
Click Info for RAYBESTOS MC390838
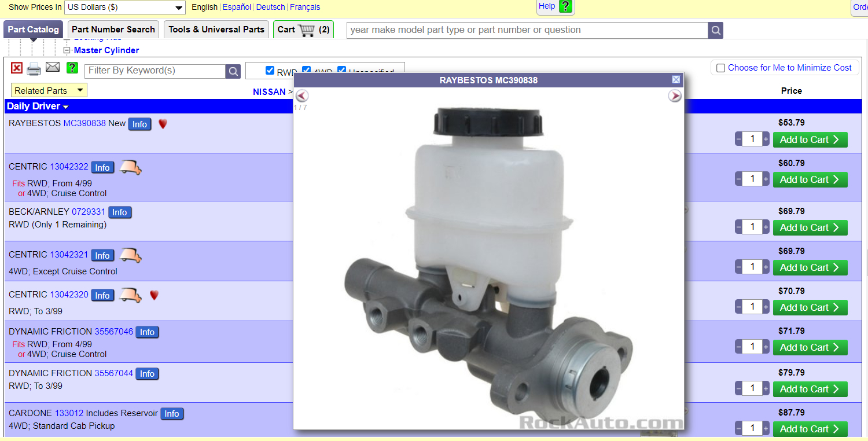pyautogui.click(x=139, y=124)
